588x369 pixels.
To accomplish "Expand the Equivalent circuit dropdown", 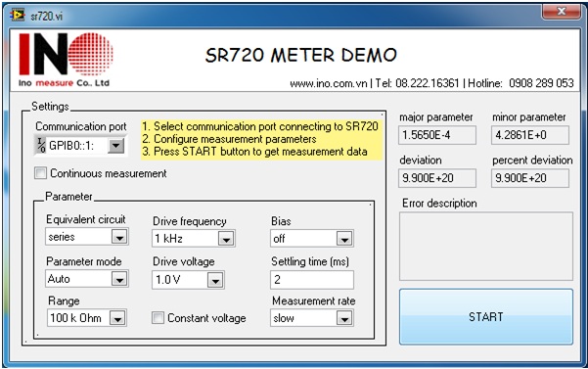I will tap(119, 238).
